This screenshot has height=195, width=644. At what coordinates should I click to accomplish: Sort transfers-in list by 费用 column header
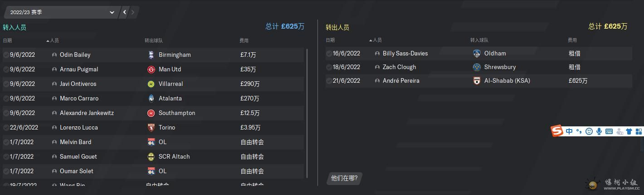[x=244, y=41]
